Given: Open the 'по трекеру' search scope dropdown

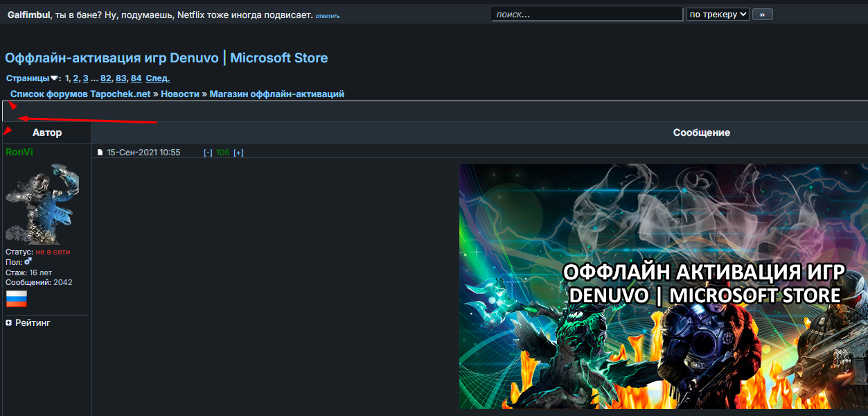Looking at the screenshot, I should point(718,14).
